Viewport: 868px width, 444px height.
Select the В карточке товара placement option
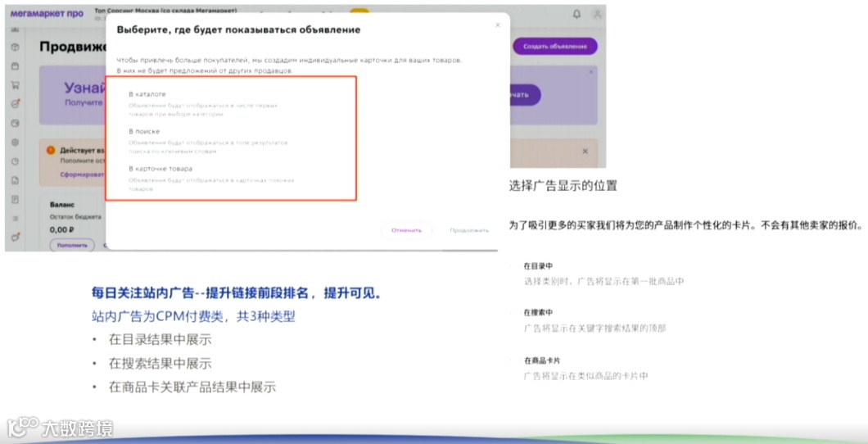160,168
